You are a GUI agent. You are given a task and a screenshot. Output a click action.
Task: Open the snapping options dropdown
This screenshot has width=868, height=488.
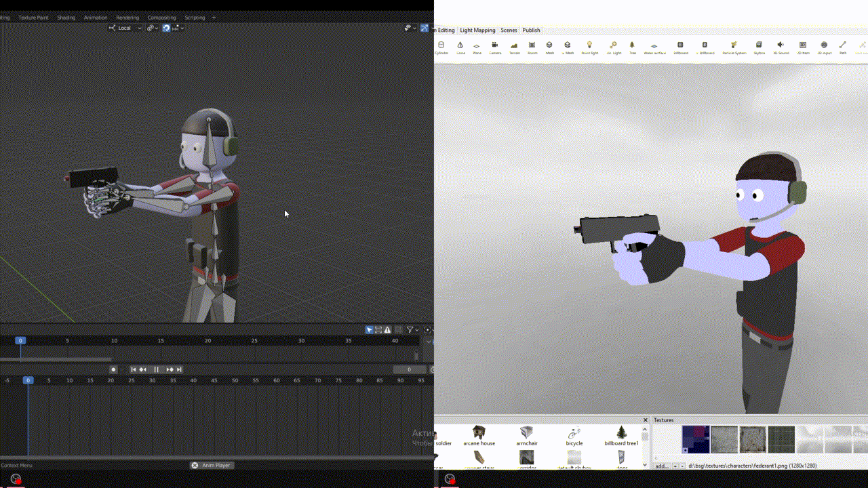[178, 28]
